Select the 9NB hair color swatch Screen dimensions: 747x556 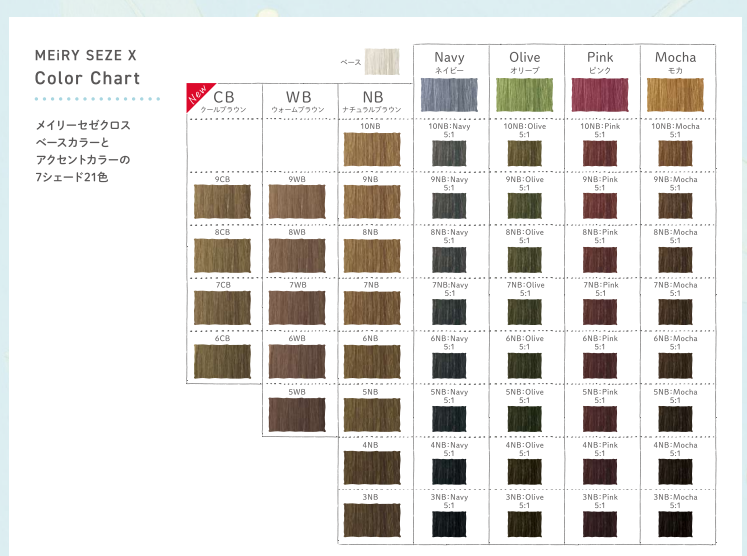372,202
